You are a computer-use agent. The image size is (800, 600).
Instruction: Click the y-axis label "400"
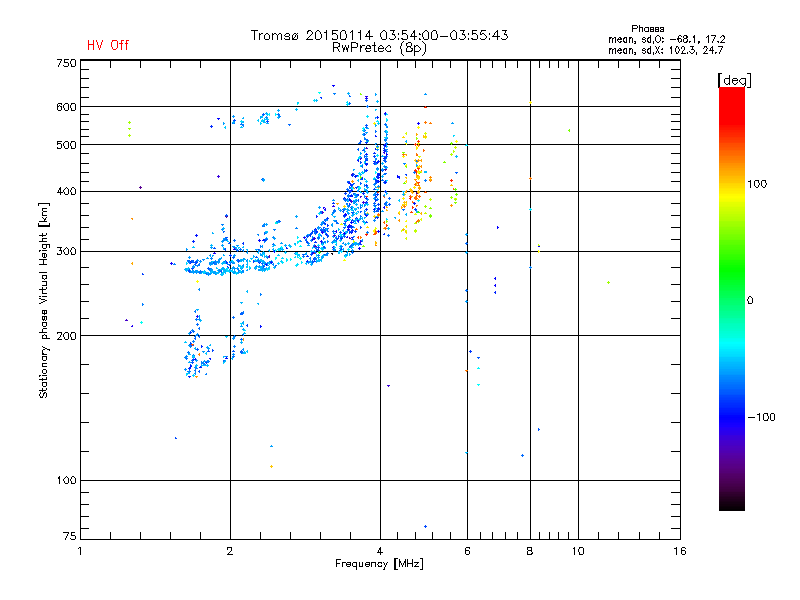(66, 191)
